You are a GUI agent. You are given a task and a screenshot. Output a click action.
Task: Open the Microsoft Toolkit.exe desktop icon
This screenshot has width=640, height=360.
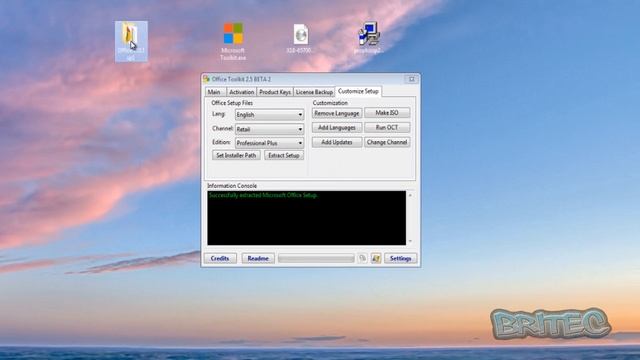pos(233,41)
